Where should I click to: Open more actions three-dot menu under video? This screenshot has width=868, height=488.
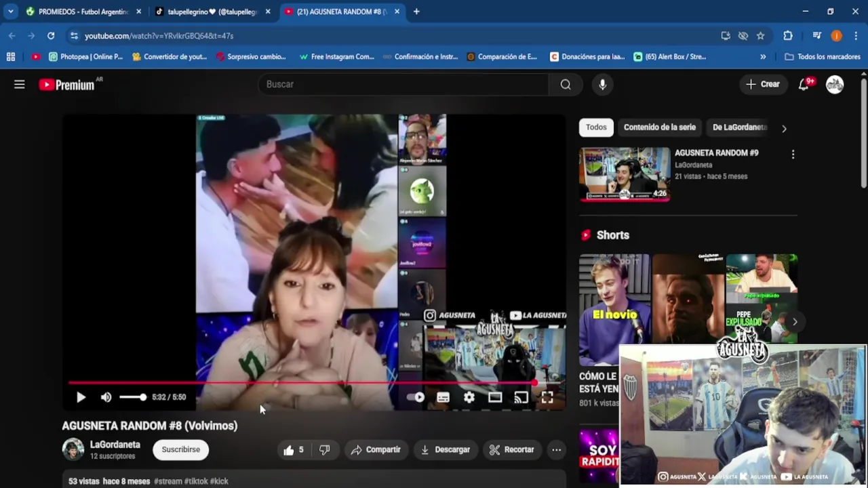pos(556,449)
